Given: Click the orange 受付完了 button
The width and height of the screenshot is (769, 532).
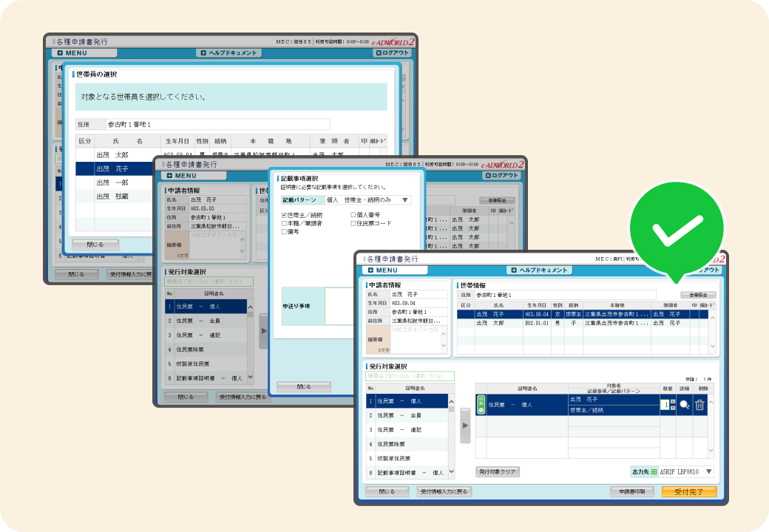Looking at the screenshot, I should (x=688, y=491).
